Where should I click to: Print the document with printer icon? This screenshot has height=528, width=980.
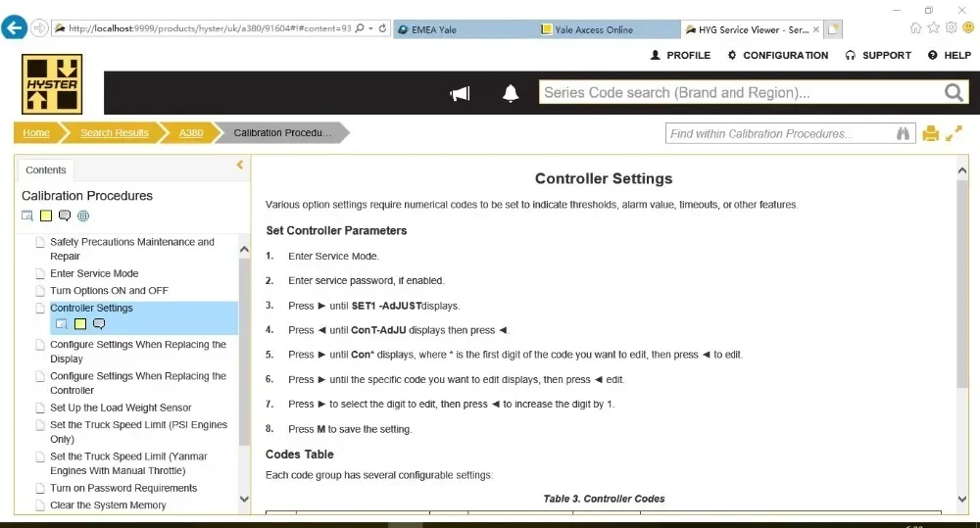(x=931, y=133)
